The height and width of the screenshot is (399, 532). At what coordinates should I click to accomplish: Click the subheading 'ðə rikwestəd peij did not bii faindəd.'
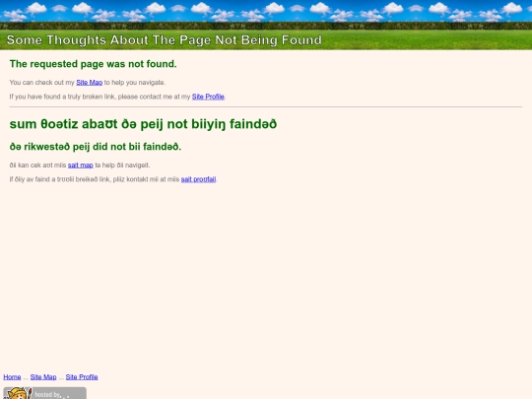[96, 147]
